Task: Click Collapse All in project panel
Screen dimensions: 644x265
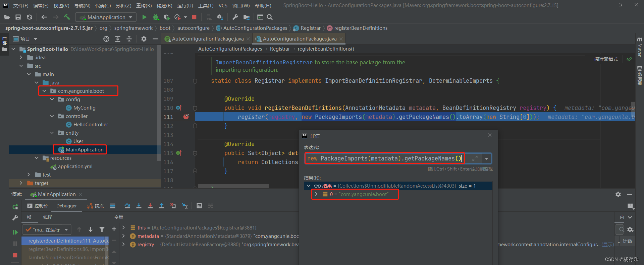Action: tap(129, 39)
